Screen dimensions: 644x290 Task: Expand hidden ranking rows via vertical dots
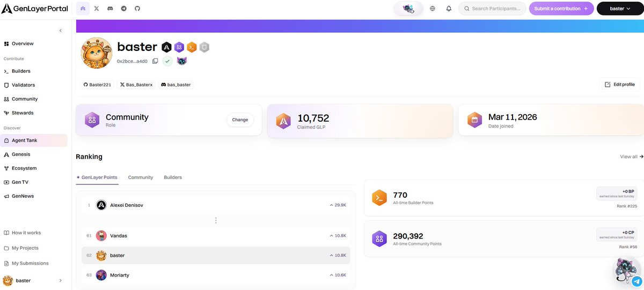(x=216, y=220)
